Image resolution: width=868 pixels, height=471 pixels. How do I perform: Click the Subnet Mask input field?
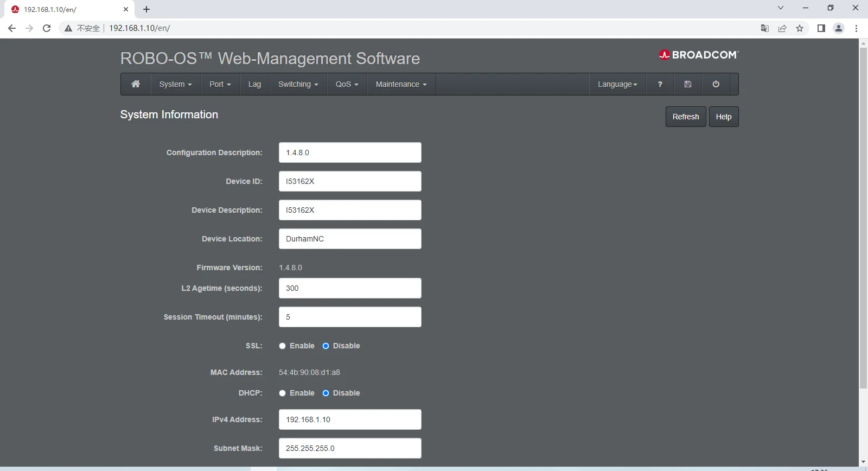(350, 448)
